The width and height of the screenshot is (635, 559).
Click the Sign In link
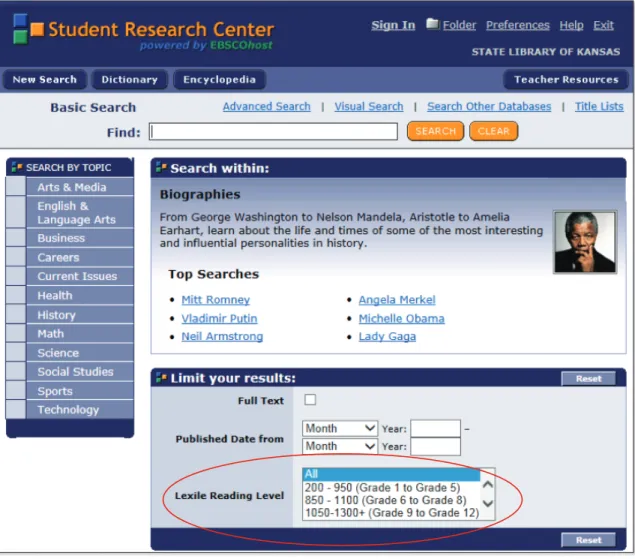click(393, 25)
